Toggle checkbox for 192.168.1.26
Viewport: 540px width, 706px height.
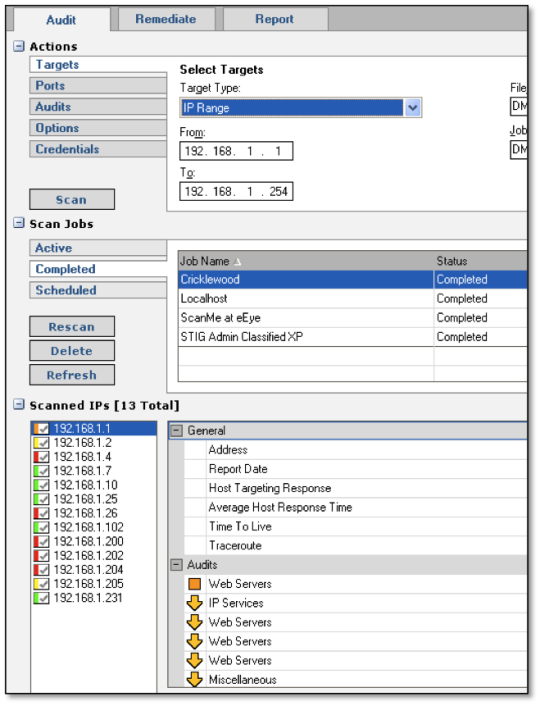point(43,513)
